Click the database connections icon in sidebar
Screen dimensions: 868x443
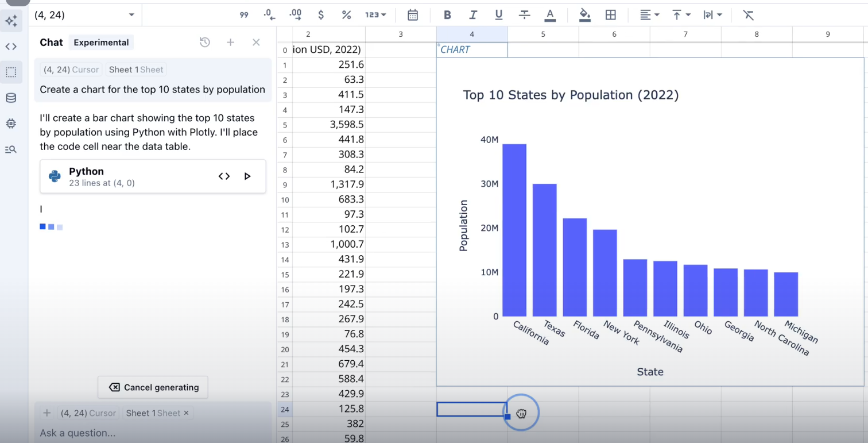(11, 98)
